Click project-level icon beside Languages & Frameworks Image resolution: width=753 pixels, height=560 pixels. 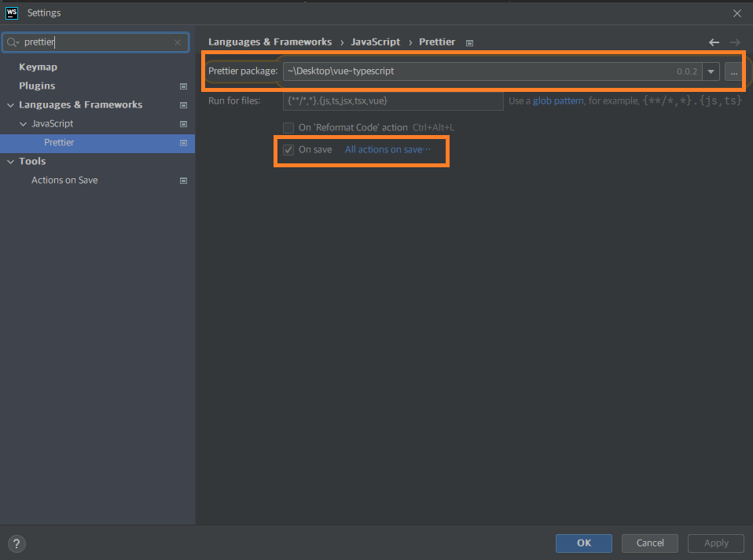click(x=183, y=105)
